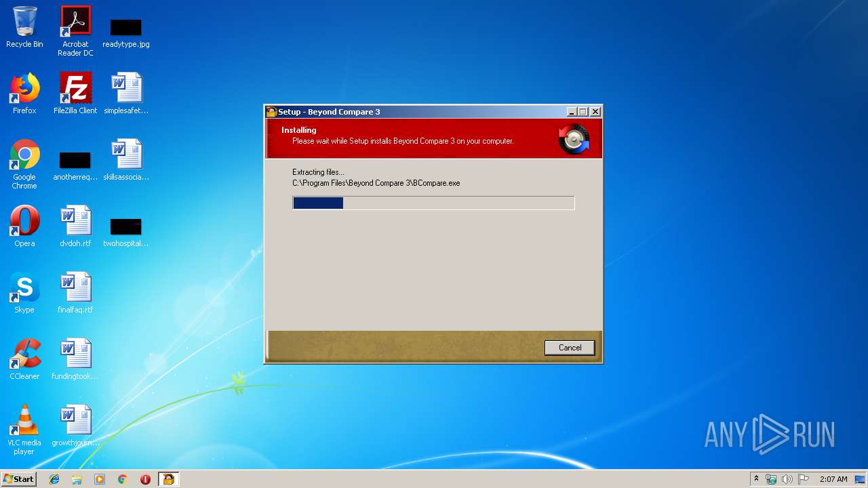868x488 pixels.
Task: Click the 'Installing' header text
Action: (299, 130)
